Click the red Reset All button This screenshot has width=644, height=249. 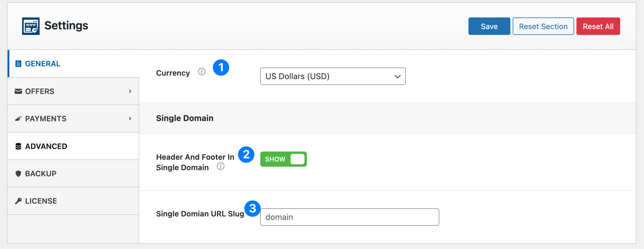tap(598, 26)
